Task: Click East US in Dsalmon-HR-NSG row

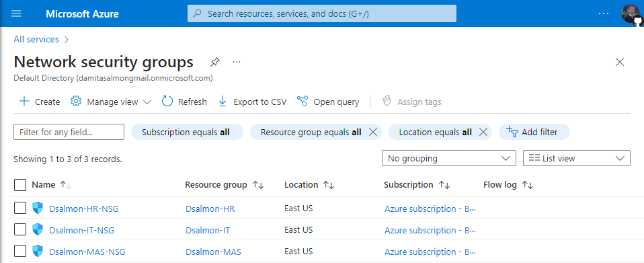Action: (298, 209)
